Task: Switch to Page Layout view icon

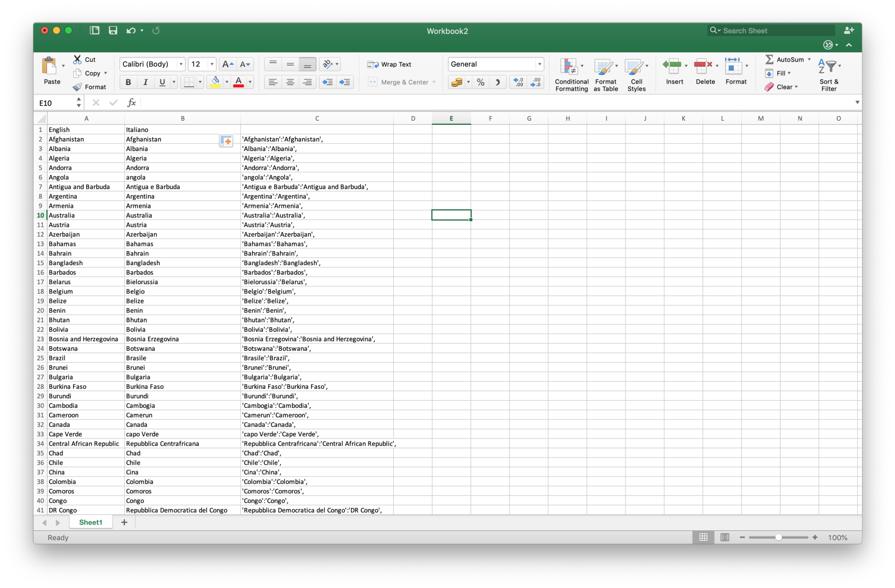Action: tap(724, 537)
